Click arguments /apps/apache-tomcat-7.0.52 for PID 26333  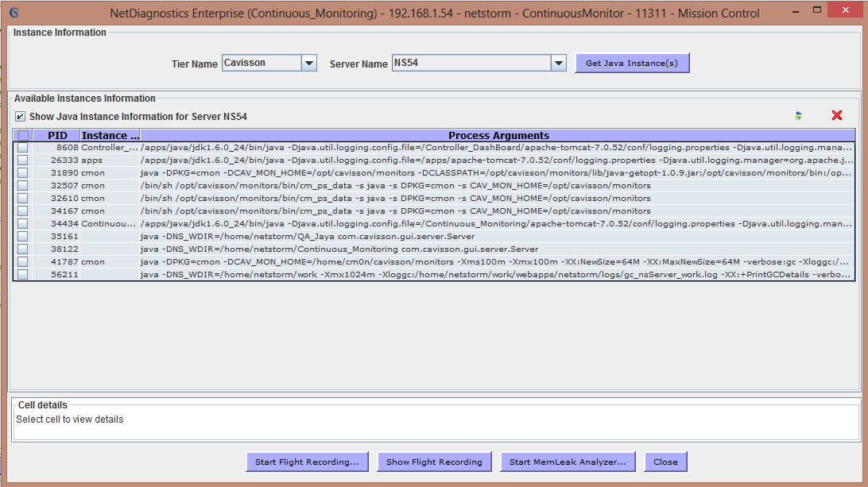497,160
